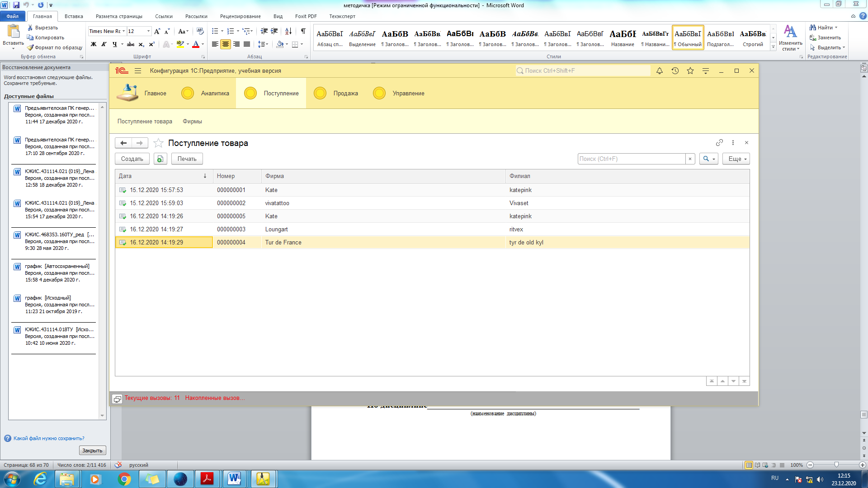Open the Вставка ribbon tab
Image resolution: width=868 pixels, height=488 pixels.
74,16
